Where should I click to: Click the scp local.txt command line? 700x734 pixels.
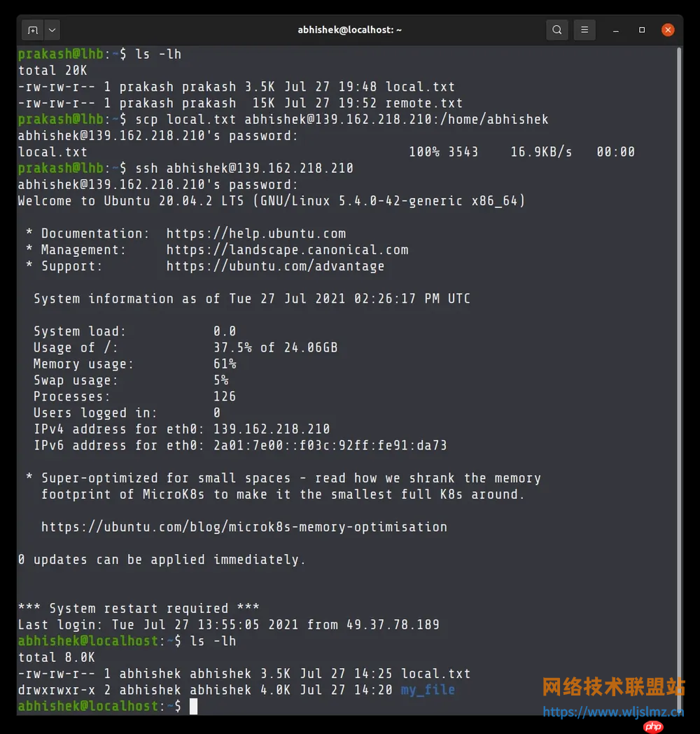(342, 119)
